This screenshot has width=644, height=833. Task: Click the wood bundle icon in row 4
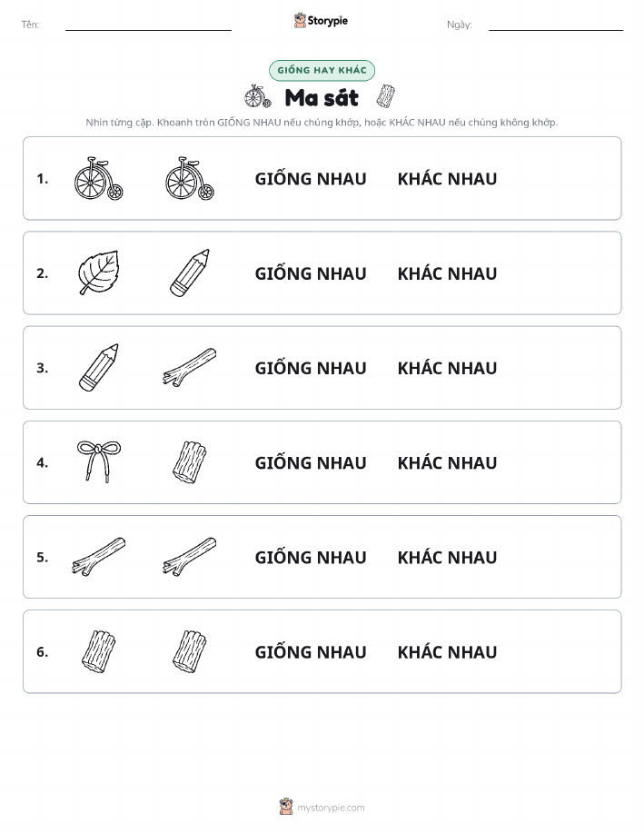tap(190, 461)
